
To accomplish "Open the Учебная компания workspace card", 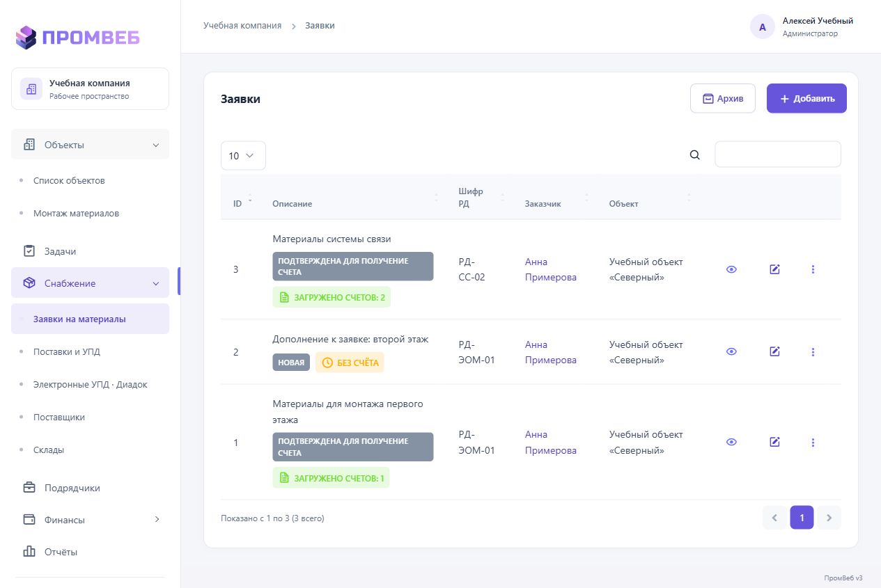I will tap(90, 88).
